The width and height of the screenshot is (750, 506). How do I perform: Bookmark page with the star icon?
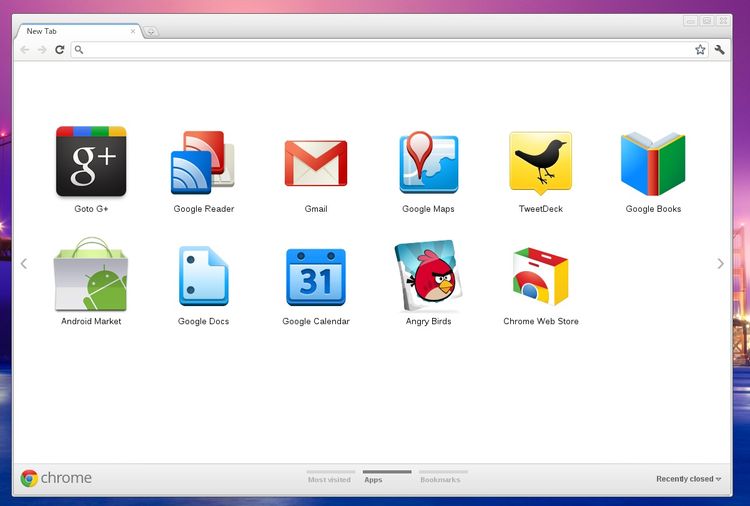coord(700,49)
